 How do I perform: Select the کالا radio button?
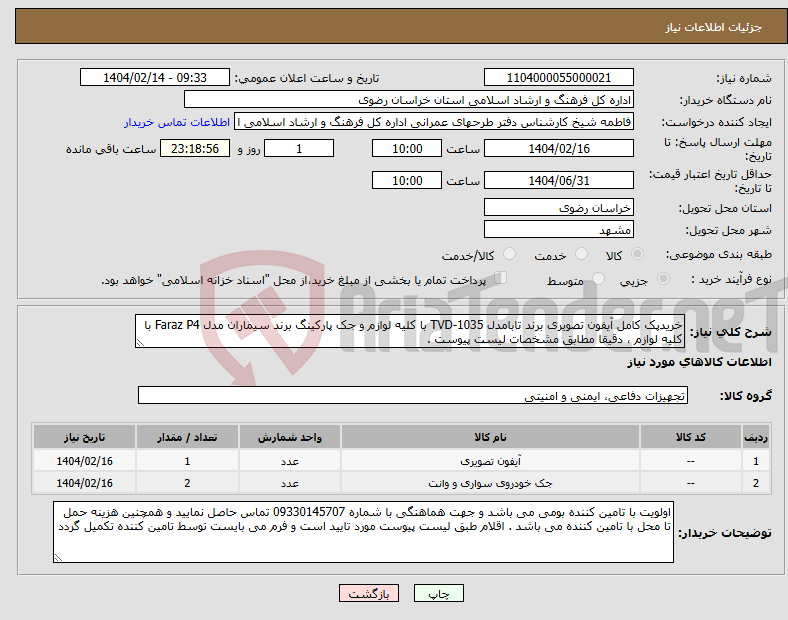[x=637, y=254]
